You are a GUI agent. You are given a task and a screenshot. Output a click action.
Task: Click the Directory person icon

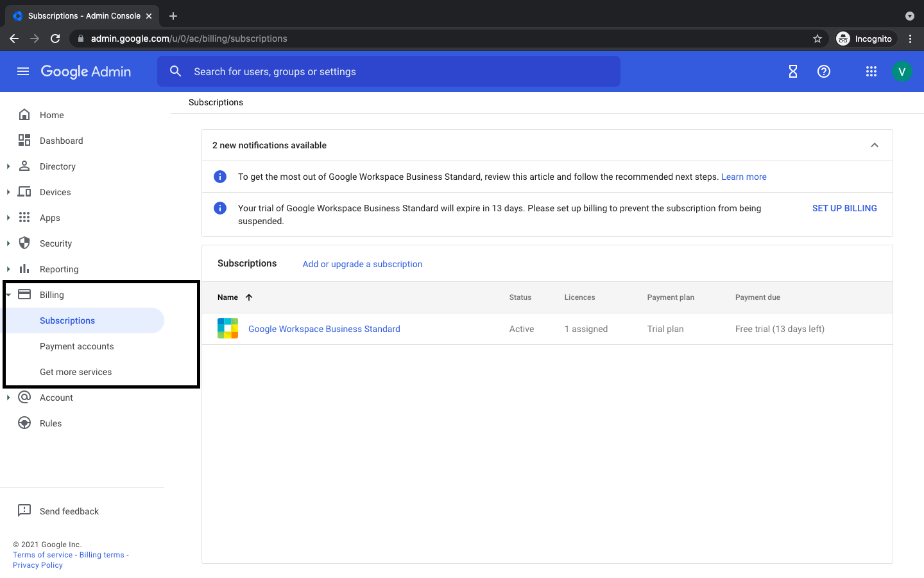(24, 166)
